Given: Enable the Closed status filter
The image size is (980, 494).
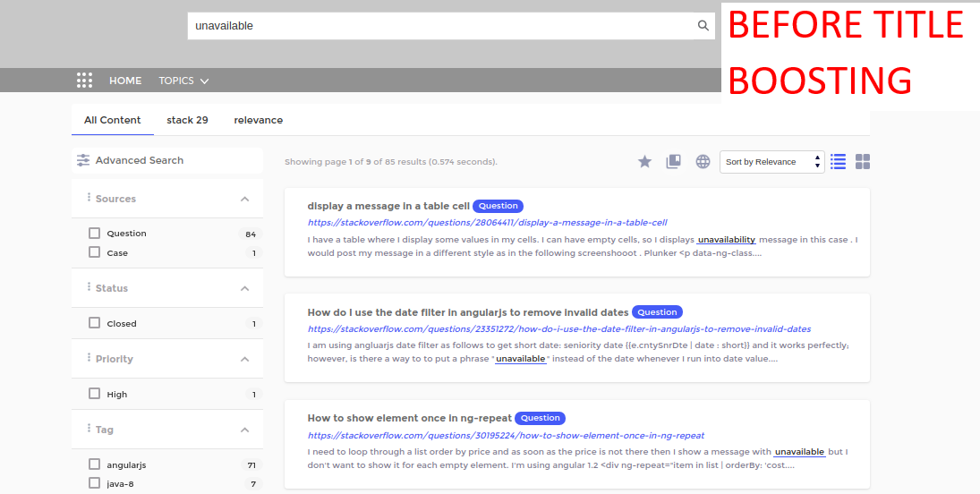Looking at the screenshot, I should (x=95, y=323).
